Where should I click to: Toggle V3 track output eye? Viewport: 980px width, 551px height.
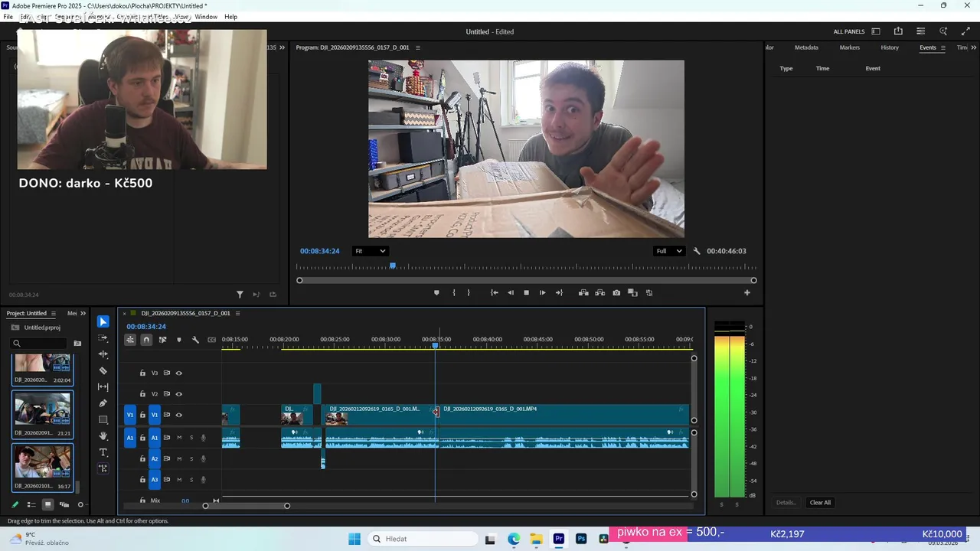178,373
